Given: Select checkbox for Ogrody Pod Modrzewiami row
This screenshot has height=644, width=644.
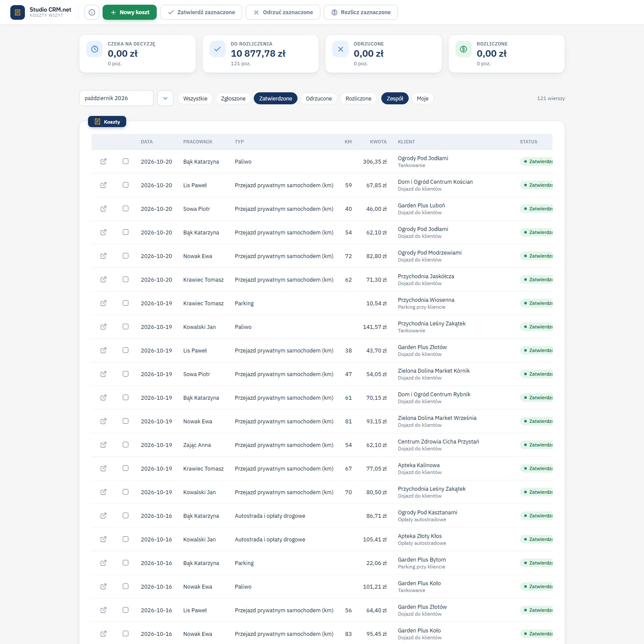Looking at the screenshot, I should [125, 256].
